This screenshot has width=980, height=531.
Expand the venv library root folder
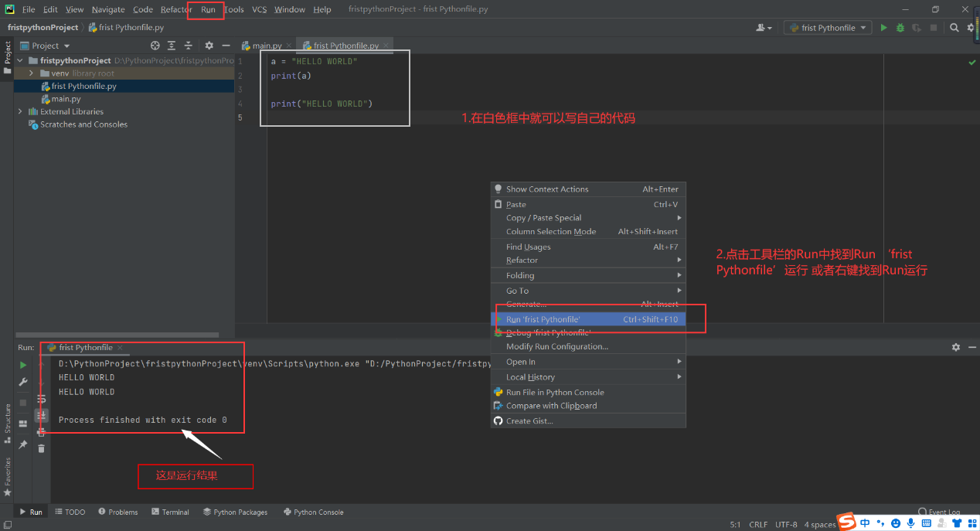pyautogui.click(x=32, y=73)
